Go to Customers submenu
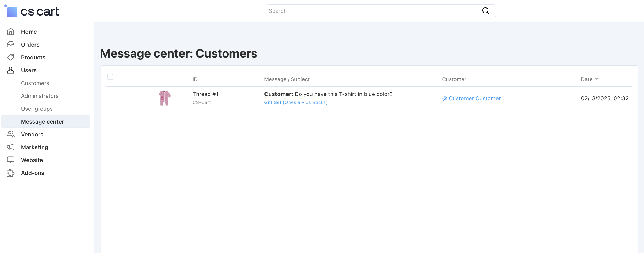Screen dimensions: 644x253 [35, 83]
